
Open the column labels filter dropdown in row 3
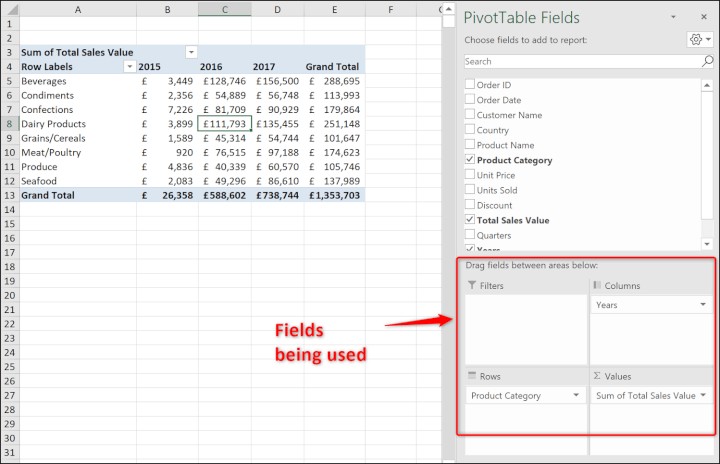[x=191, y=52]
